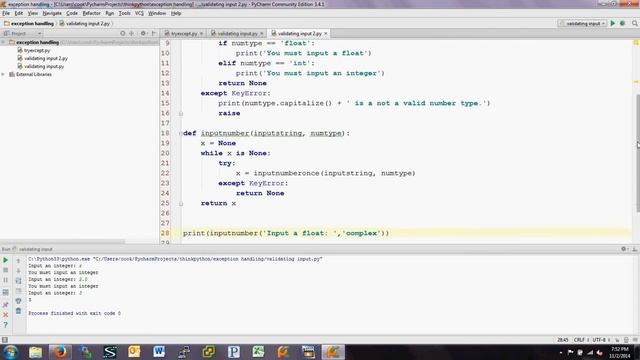
Task: Open the Navigate menu
Action: [x=52, y=13]
